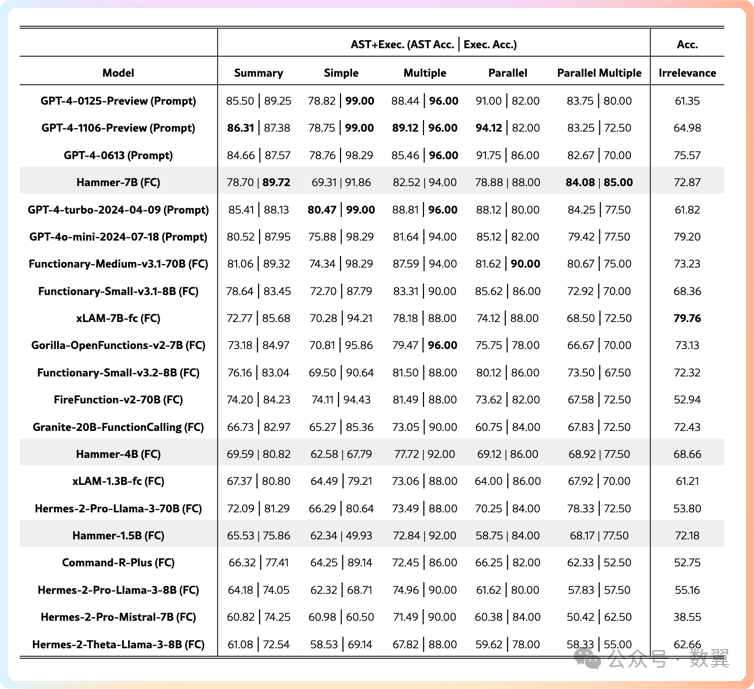Viewport: 754px width, 689px height.
Task: Click Functionary-Small-v3.2-8B (FC) row label
Action: point(118,373)
